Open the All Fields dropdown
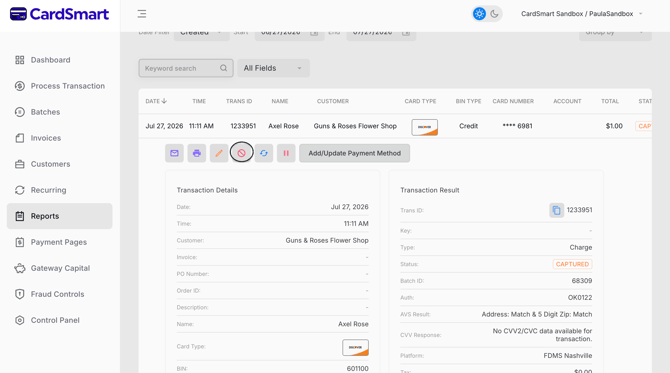 (273, 68)
